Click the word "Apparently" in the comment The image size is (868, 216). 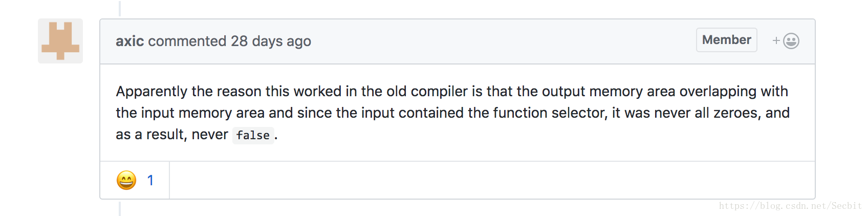tap(151, 92)
